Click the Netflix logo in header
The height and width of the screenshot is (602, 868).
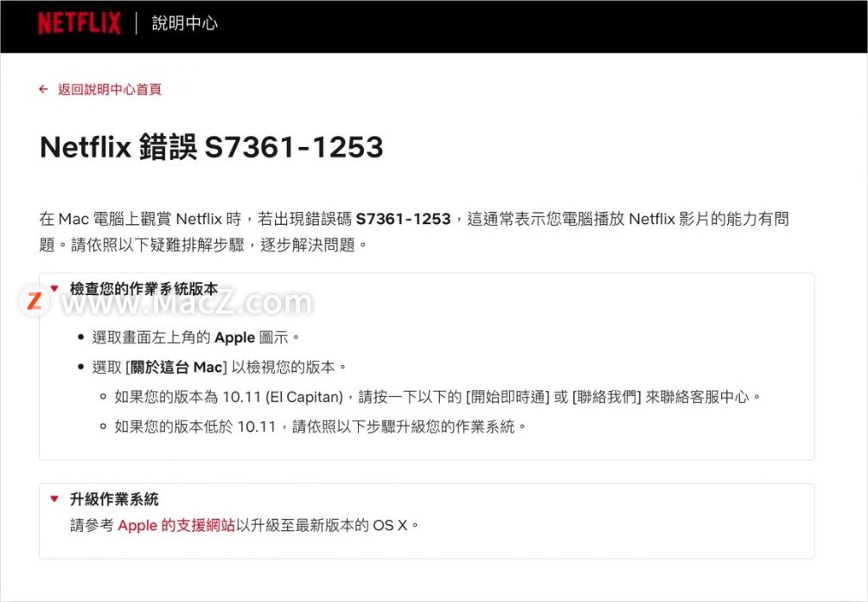pos(80,23)
